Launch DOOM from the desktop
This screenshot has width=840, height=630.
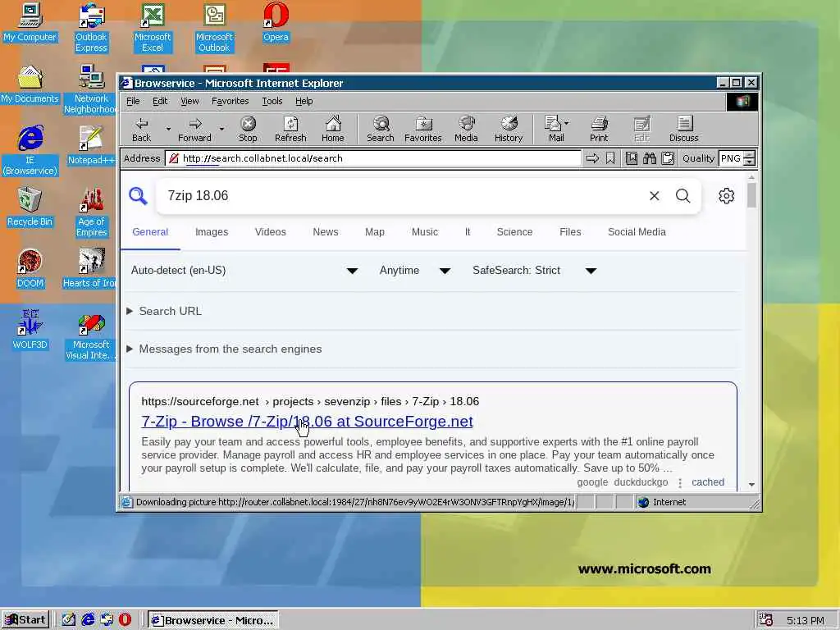30,269
